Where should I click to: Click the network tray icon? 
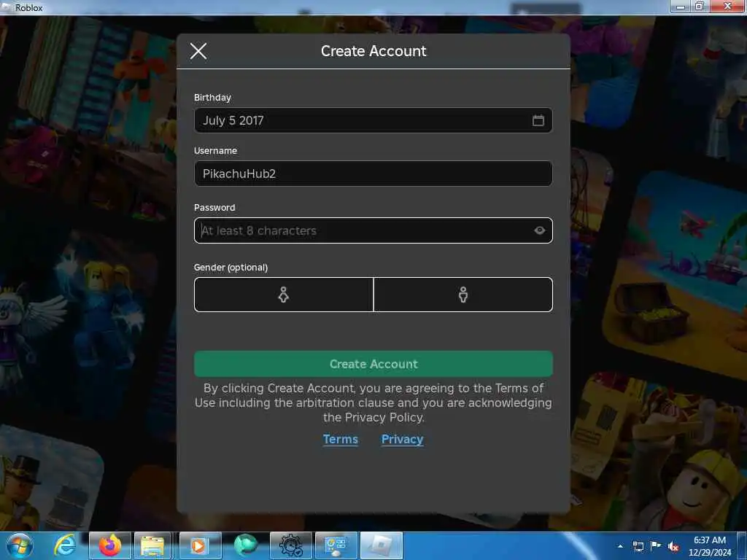coord(638,546)
